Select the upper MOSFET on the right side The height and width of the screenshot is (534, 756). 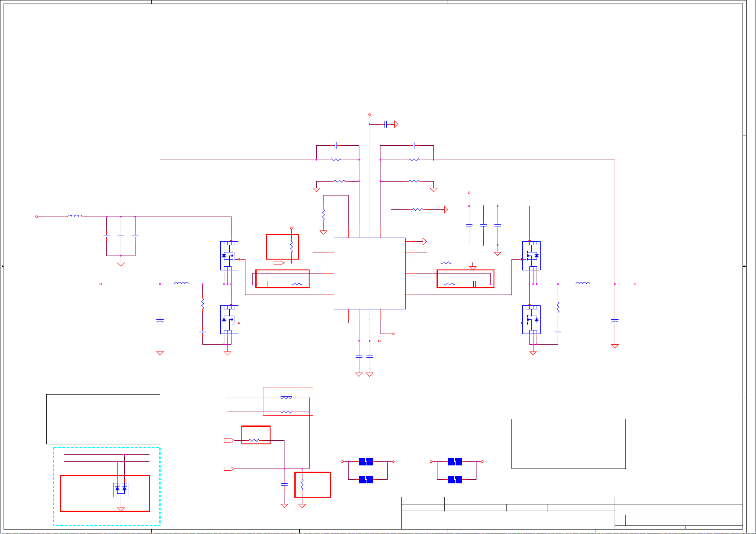click(531, 256)
